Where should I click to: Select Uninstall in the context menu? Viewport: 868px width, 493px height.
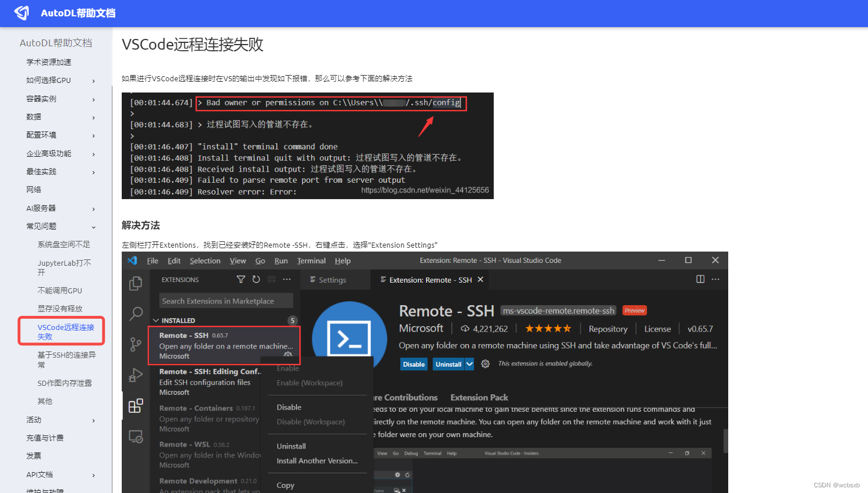point(291,446)
